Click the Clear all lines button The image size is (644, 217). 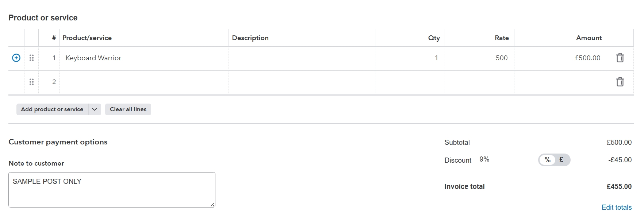(128, 109)
